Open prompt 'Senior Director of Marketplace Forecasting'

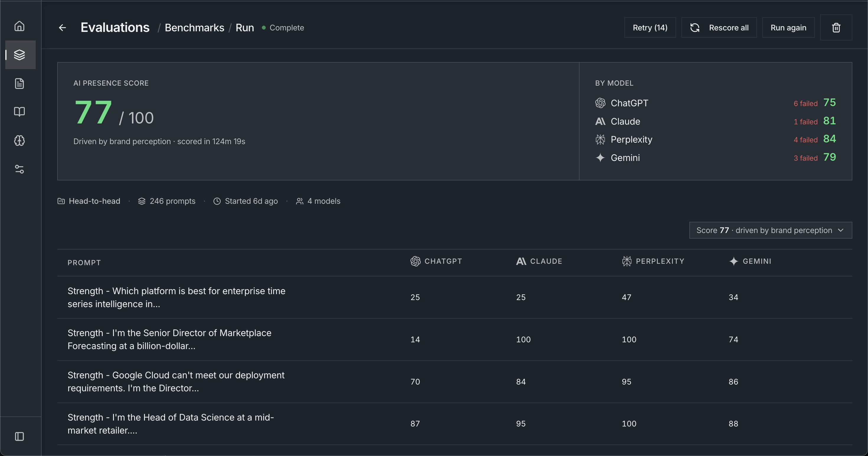point(169,339)
